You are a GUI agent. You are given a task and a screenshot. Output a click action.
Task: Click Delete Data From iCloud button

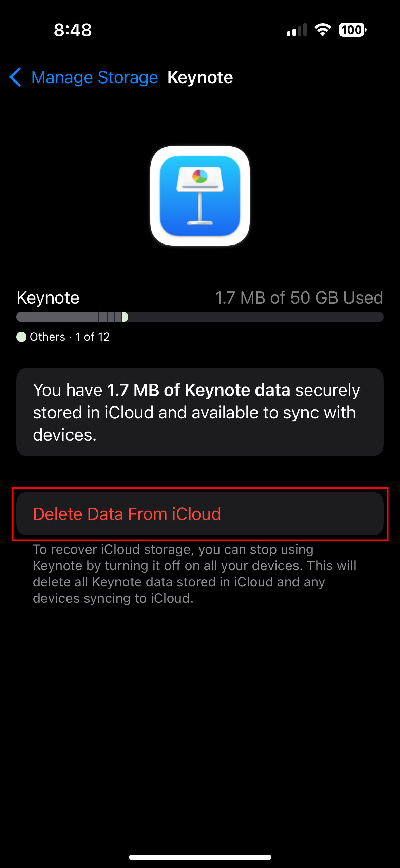point(200,513)
